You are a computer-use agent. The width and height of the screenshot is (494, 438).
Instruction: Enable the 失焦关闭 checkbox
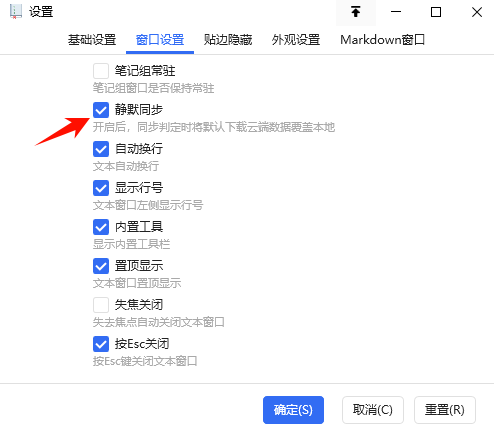pyautogui.click(x=101, y=305)
